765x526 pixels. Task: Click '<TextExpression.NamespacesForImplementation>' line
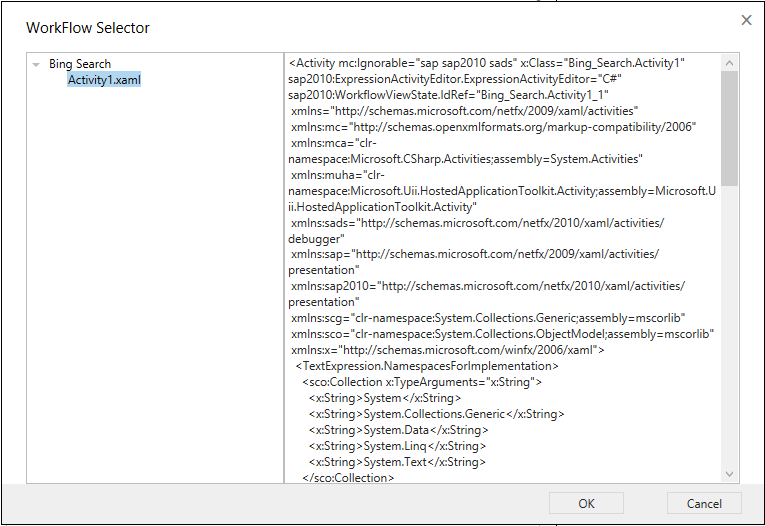click(427, 366)
